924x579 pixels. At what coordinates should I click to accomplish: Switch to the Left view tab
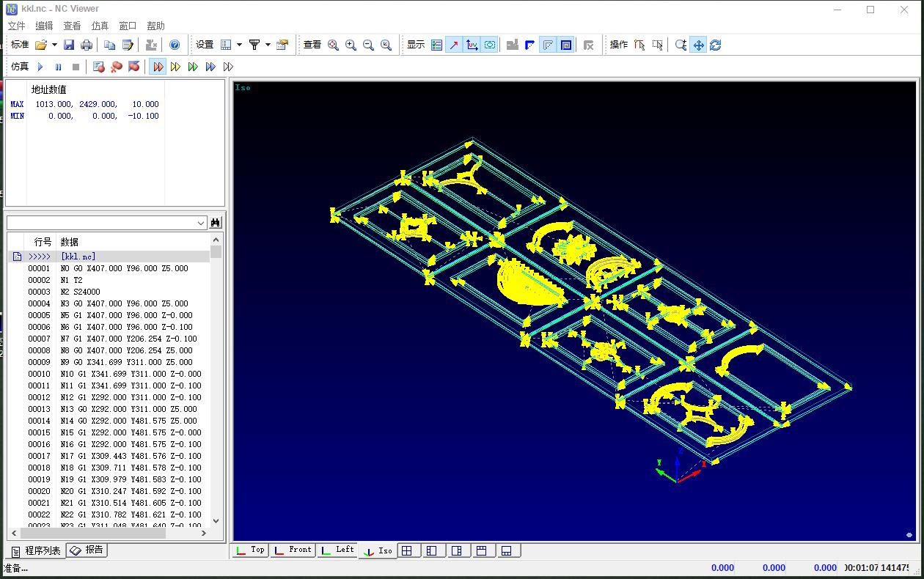(x=337, y=550)
